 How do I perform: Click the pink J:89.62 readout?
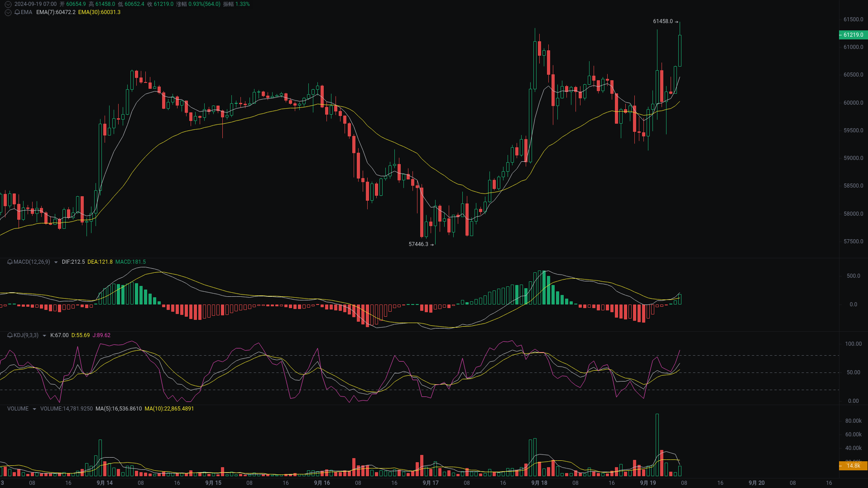[x=101, y=335]
